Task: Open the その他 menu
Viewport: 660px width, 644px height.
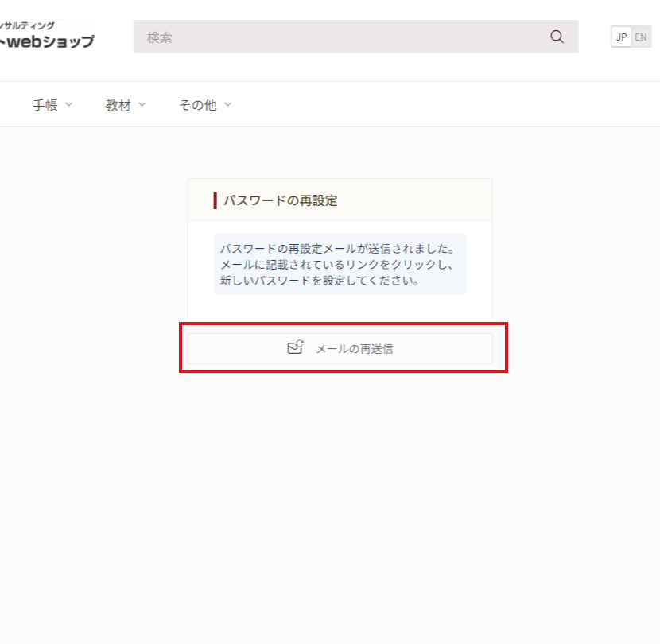Action: [x=205, y=104]
